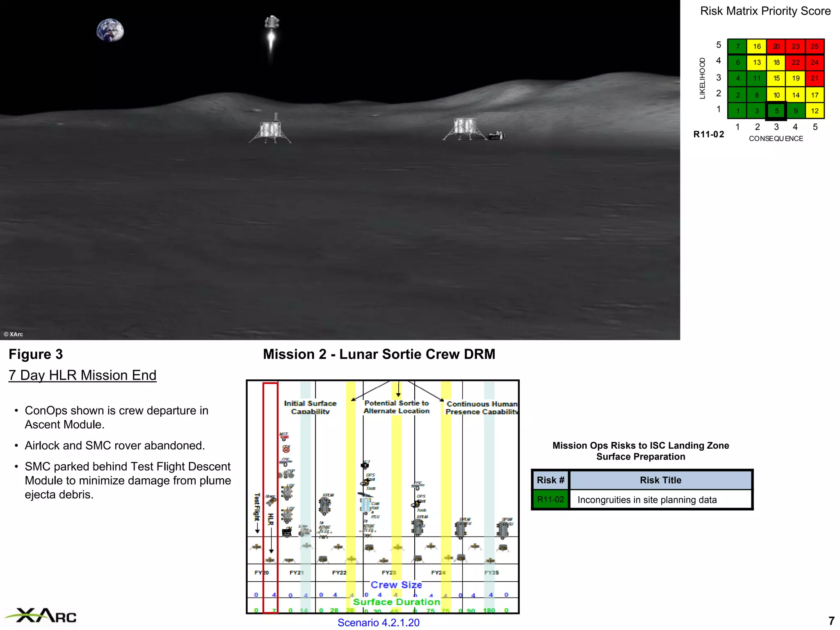
Task: Open the Scenario 4.2.1.20 link
Action: [378, 623]
